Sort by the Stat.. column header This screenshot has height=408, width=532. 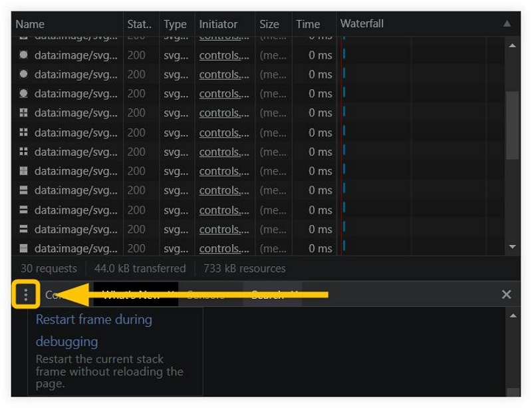click(141, 24)
